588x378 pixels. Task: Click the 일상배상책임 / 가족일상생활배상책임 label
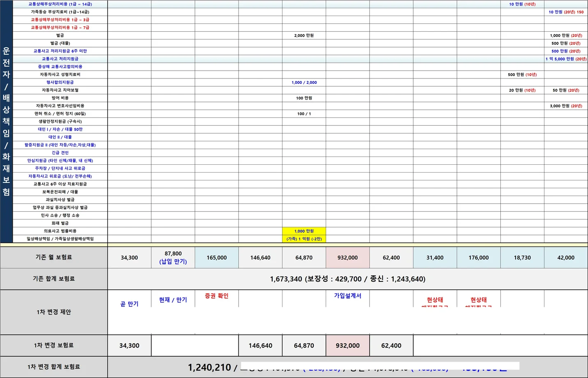[x=60, y=238]
